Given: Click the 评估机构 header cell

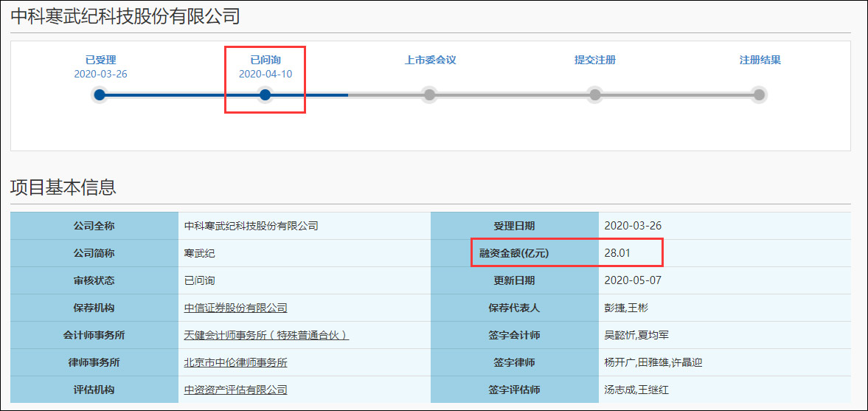Looking at the screenshot, I should point(94,390).
